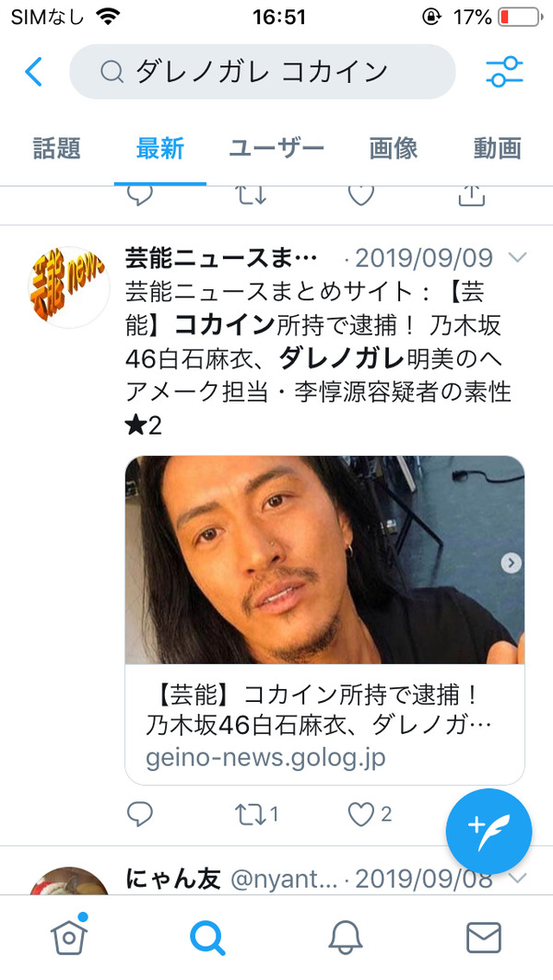
Task: Tap the compose tweet floating button
Action: (488, 832)
